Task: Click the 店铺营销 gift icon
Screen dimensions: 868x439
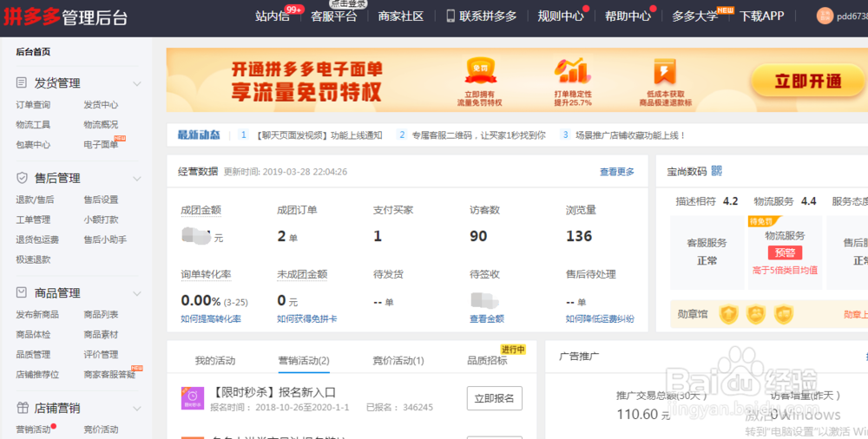Action: pos(23,408)
